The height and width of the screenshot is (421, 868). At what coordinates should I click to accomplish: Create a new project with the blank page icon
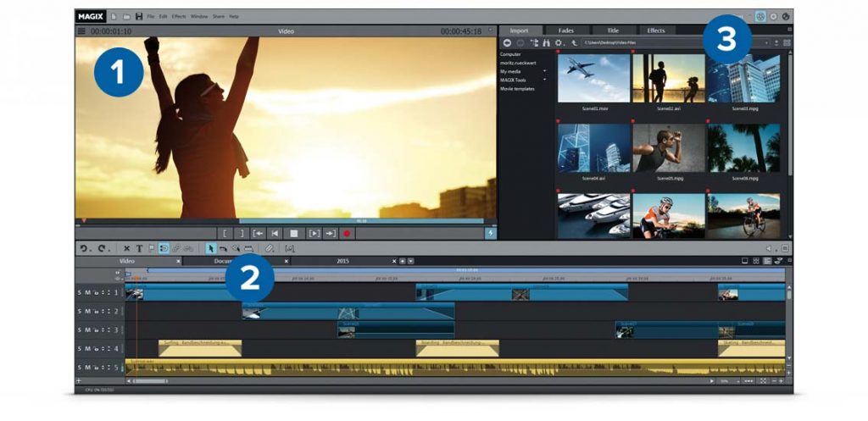[x=114, y=17]
